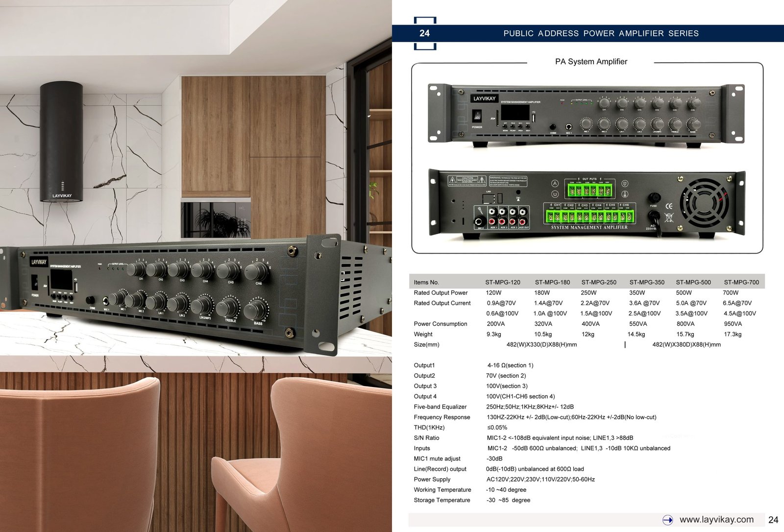Adjust the BASS knob on large amplifier
The height and width of the screenshot is (532, 784).
255,309
